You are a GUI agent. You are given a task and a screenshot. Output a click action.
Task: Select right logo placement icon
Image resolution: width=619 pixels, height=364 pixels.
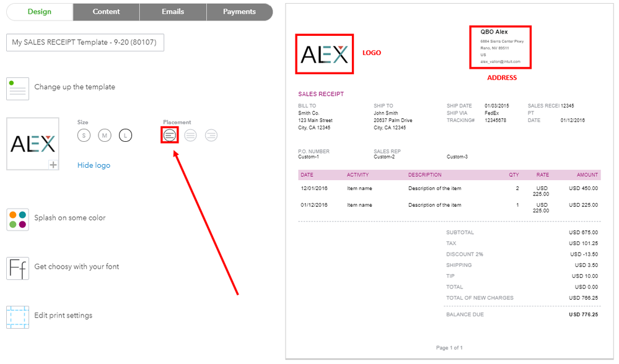point(211,136)
